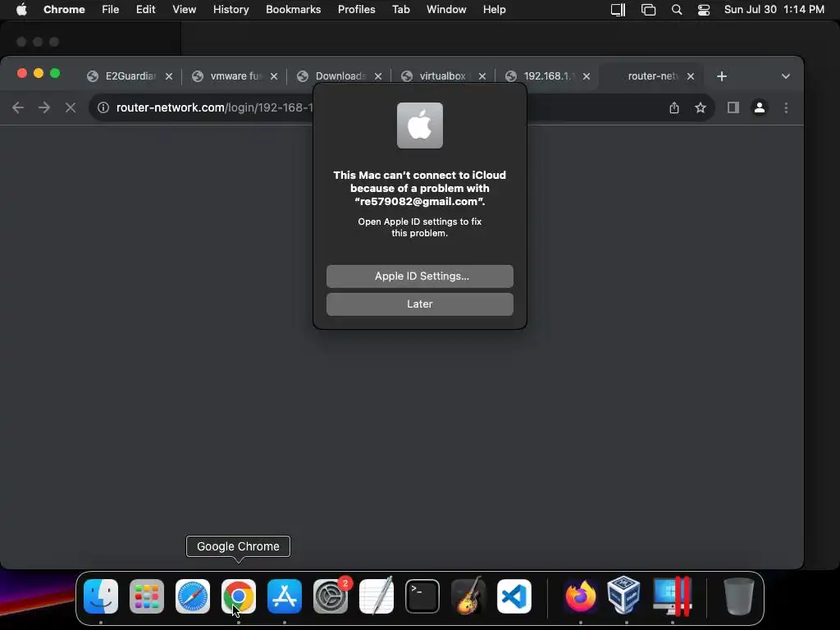Open VirtualBox from the Dock
Screen dimensions: 840x630
coord(624,595)
